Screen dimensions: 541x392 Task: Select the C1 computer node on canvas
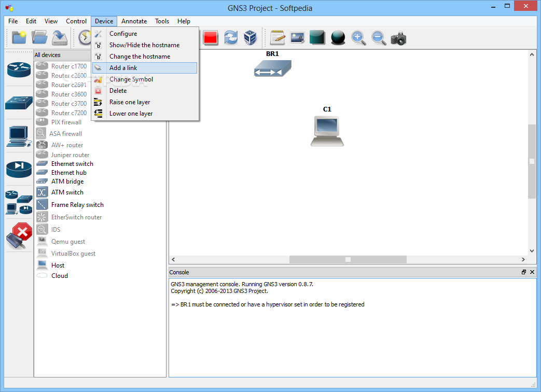pos(327,131)
